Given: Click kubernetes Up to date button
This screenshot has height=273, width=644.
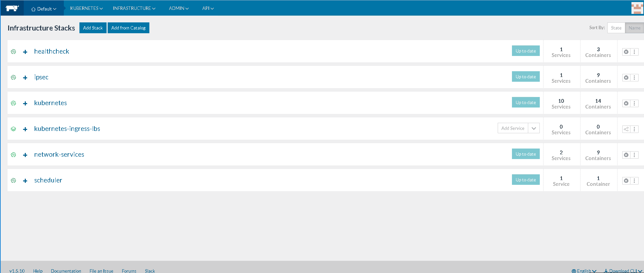Looking at the screenshot, I should (x=526, y=102).
